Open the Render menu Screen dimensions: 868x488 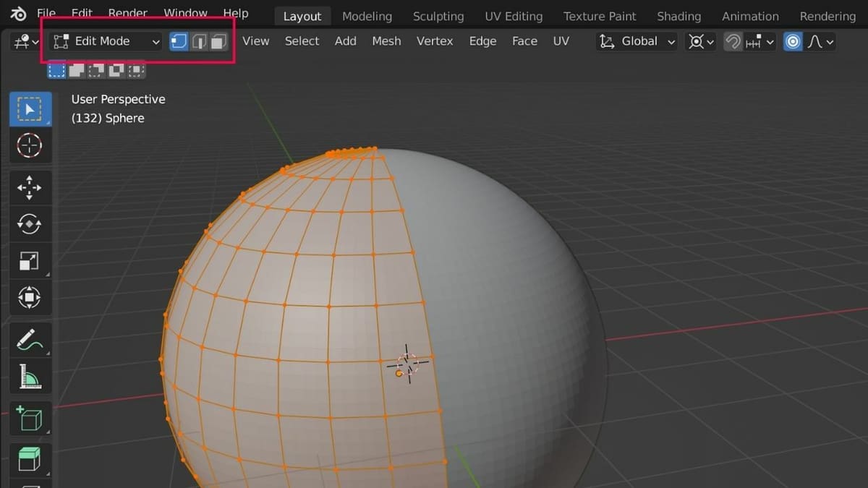pos(127,14)
